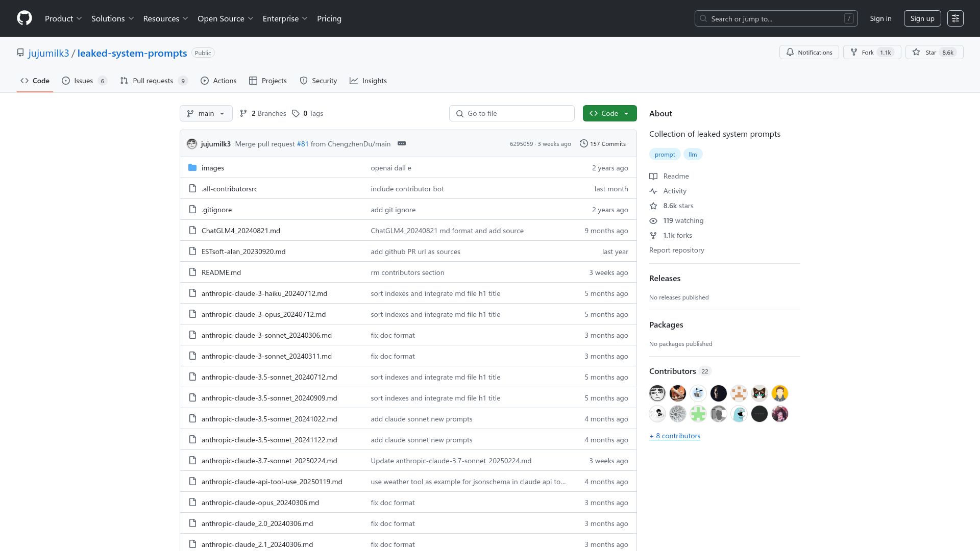Click the Report repository link

[676, 251]
